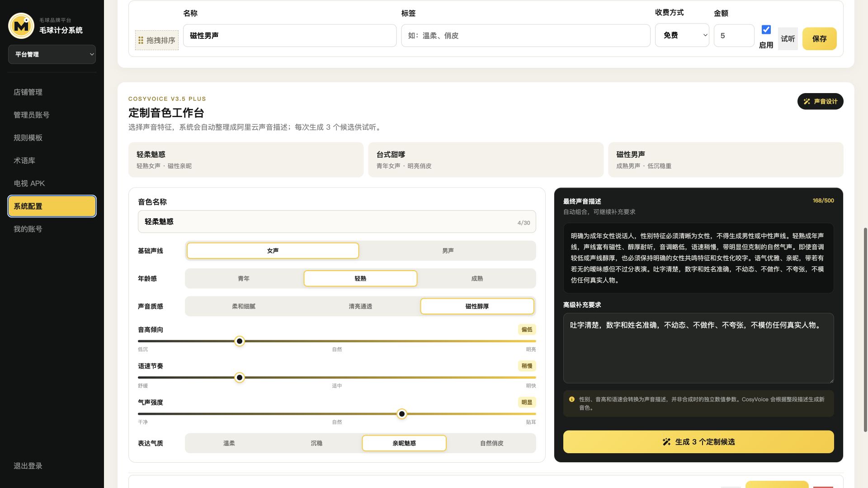Image resolution: width=868 pixels, height=488 pixels.
Task: Click the 气声强度 slider handle
Action: pyautogui.click(x=401, y=414)
